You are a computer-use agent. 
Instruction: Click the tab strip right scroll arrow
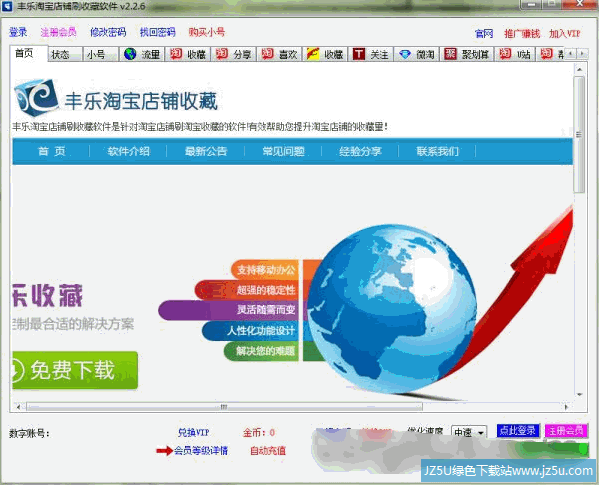pyautogui.click(x=582, y=53)
